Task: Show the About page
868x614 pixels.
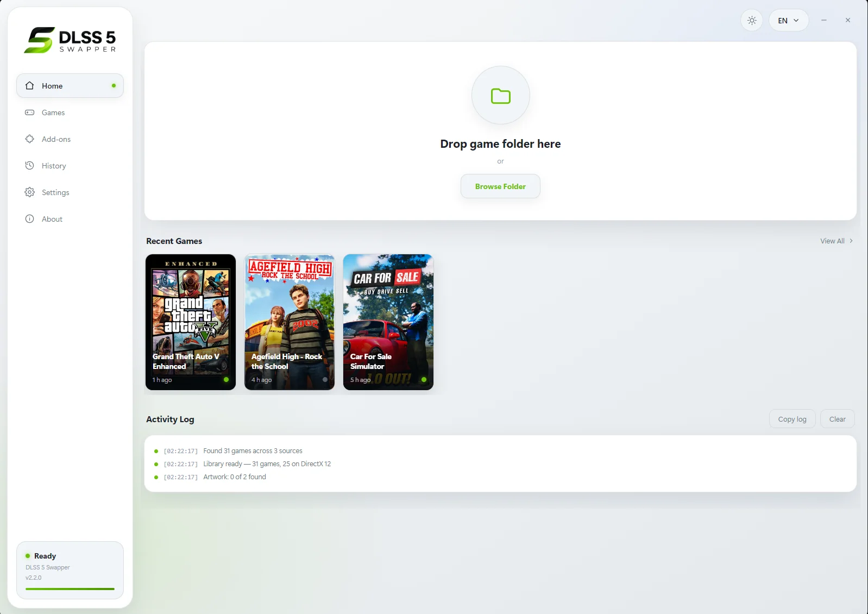Action: pyautogui.click(x=70, y=219)
